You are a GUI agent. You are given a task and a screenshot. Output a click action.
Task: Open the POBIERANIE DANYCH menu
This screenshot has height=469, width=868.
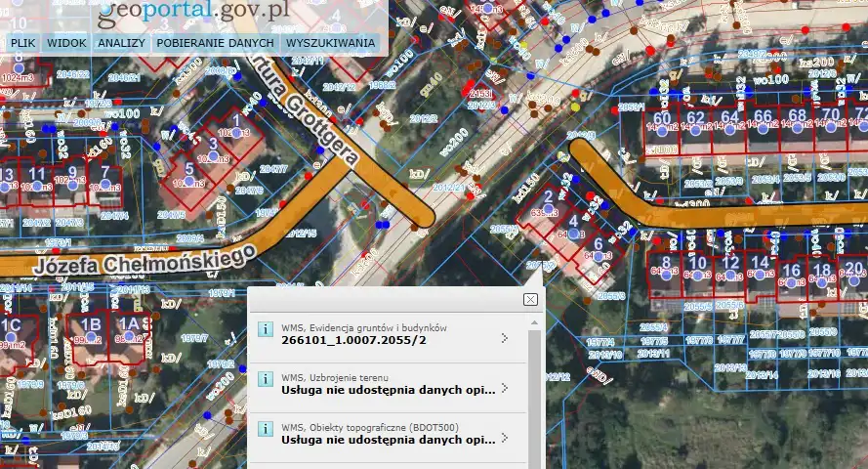216,43
